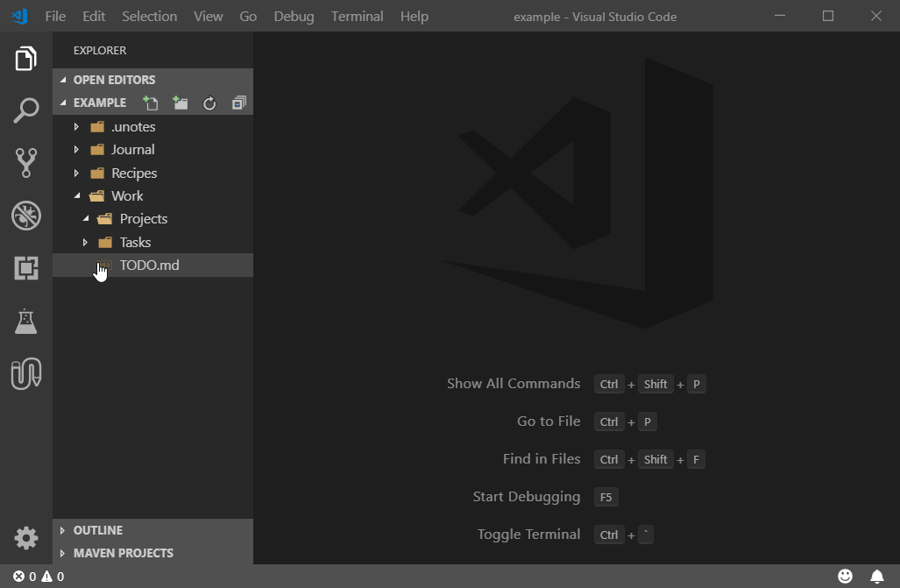
Task: Select the TODO.md file name
Action: [149, 266]
